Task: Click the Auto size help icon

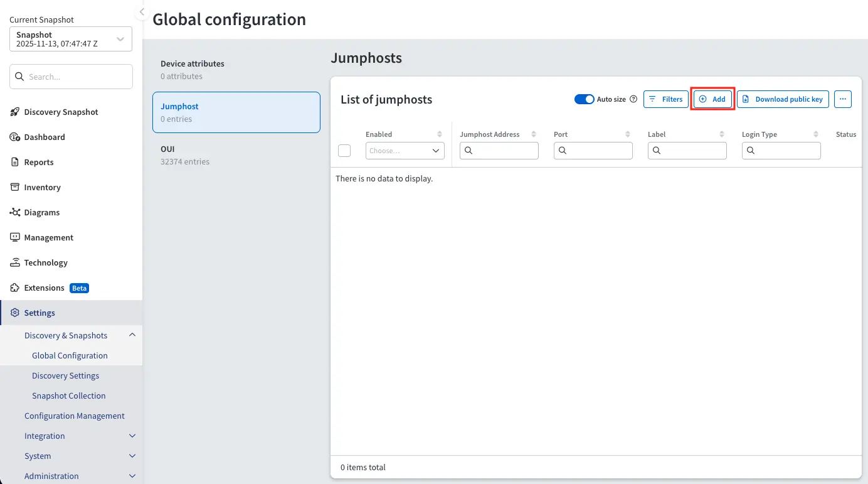Action: (x=633, y=99)
